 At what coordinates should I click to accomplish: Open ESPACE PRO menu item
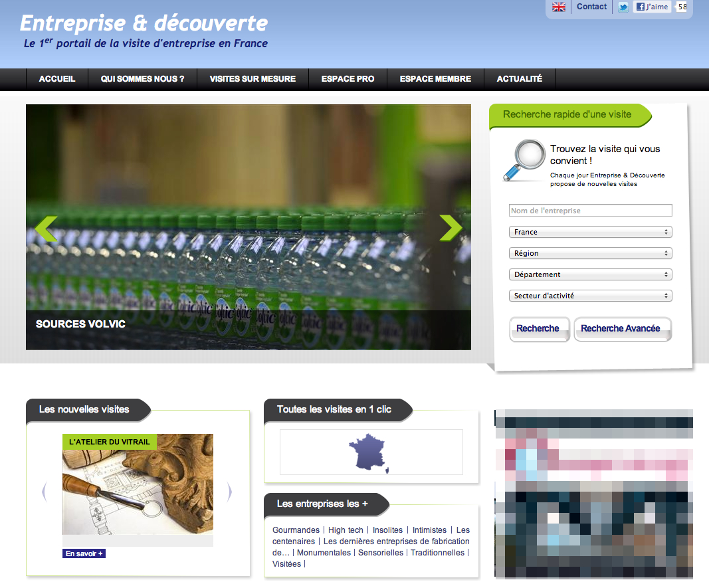(x=348, y=79)
